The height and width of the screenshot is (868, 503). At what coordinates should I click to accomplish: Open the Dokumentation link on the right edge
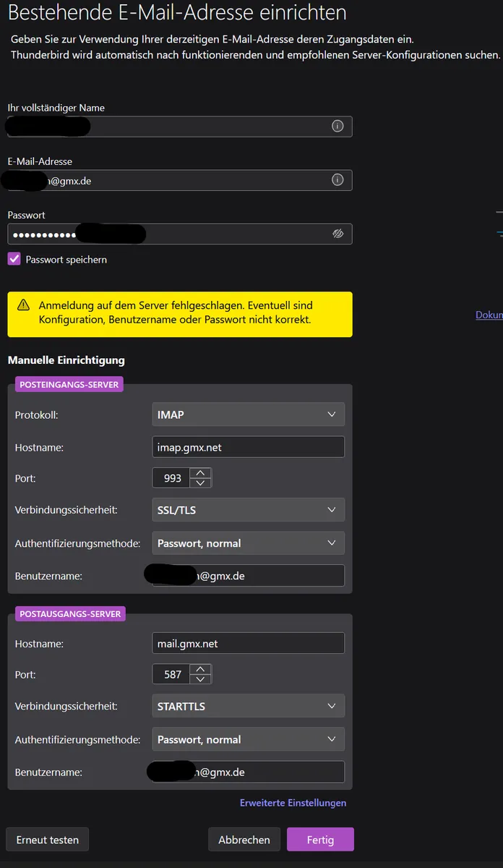(489, 315)
